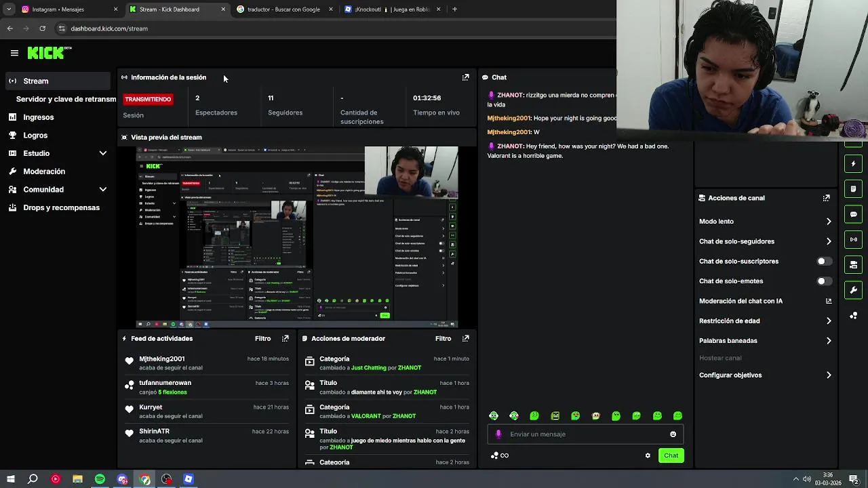This screenshot has height=488, width=868.
Task: Click the stream preview thumbnail
Action: pos(297,237)
